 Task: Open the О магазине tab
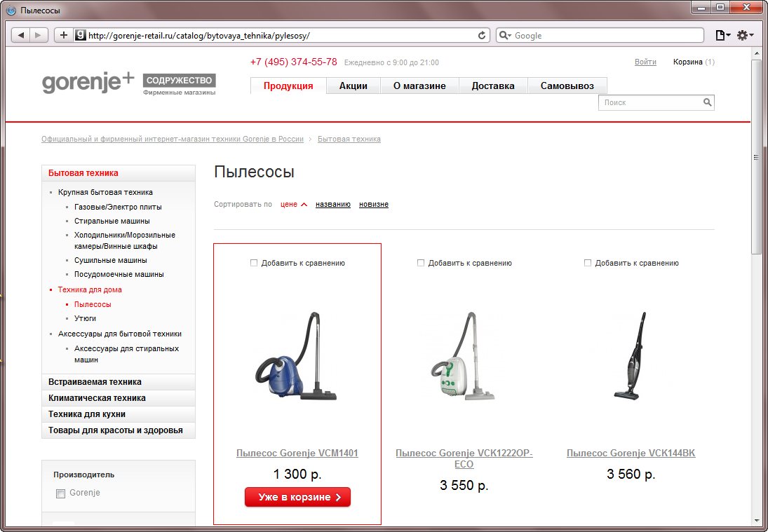point(419,86)
